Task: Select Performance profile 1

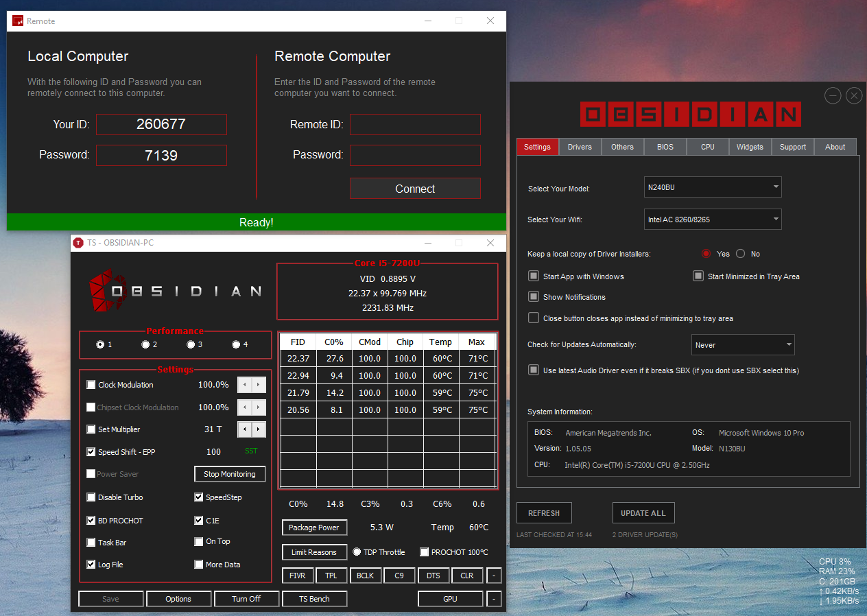Action: point(101,344)
